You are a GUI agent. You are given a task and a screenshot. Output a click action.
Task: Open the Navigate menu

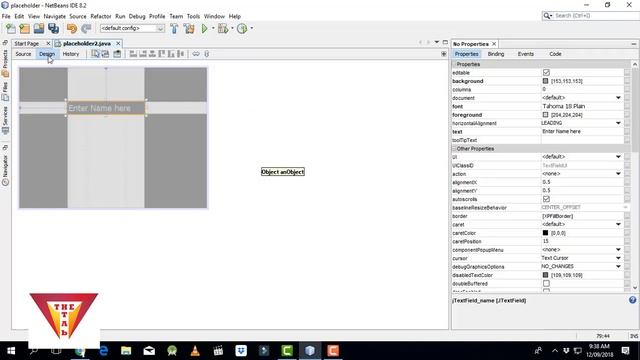point(55,16)
